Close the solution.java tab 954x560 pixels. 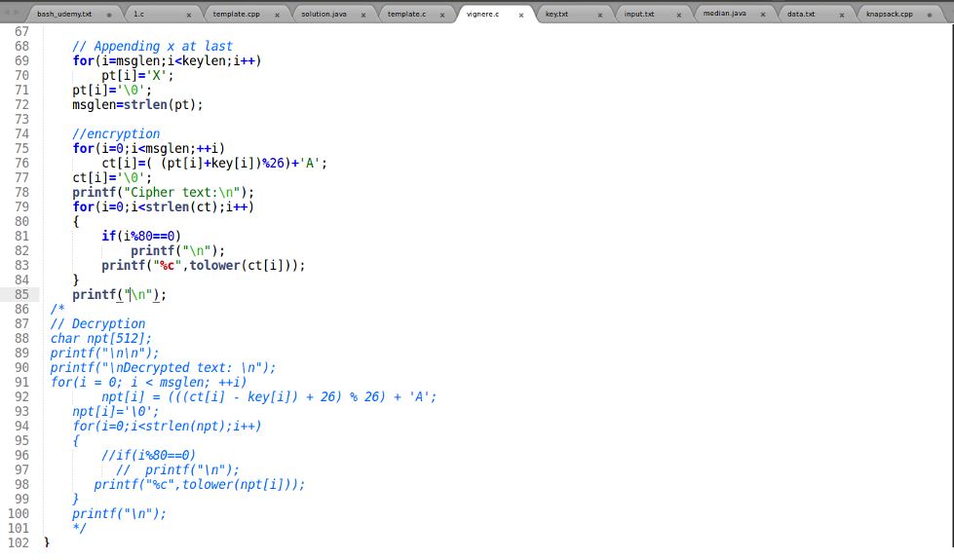pos(363,15)
